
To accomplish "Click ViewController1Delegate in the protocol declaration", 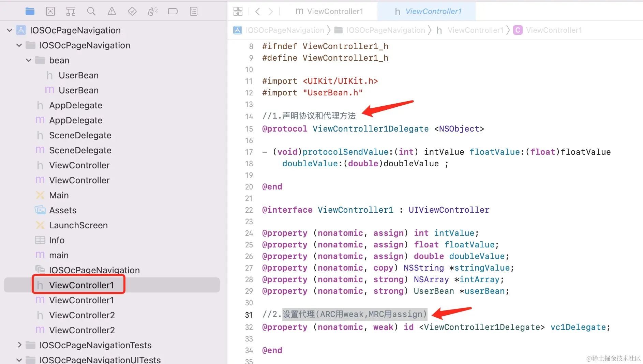I will click(x=371, y=129).
